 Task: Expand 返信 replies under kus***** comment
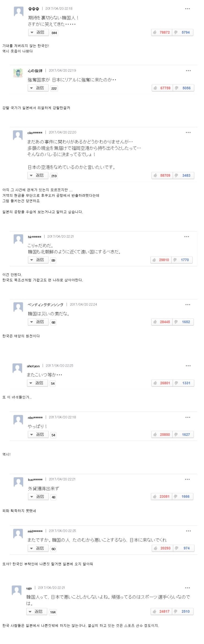click(x=38, y=496)
